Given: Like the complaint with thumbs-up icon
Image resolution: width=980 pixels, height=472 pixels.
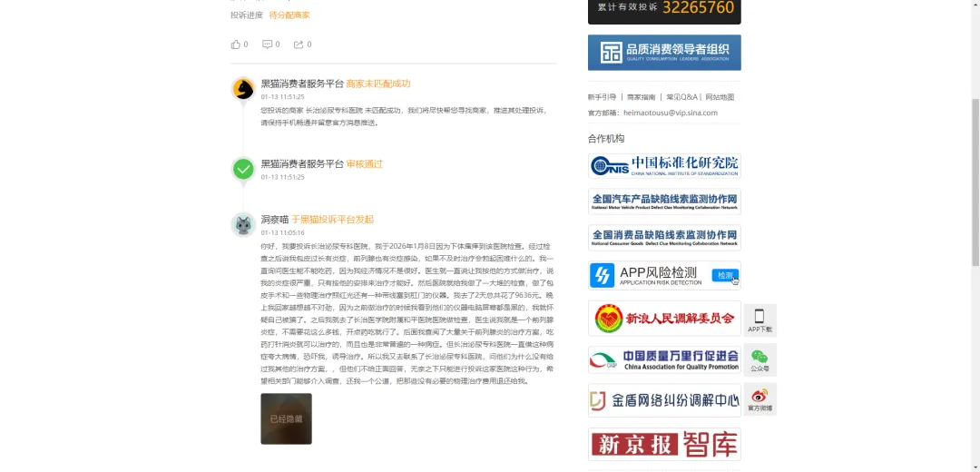Looking at the screenshot, I should [x=236, y=44].
